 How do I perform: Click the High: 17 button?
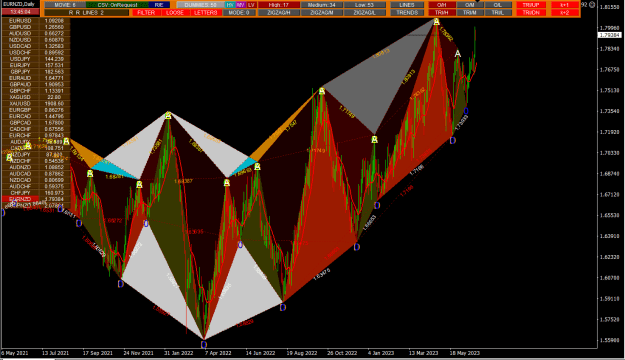tap(279, 5)
